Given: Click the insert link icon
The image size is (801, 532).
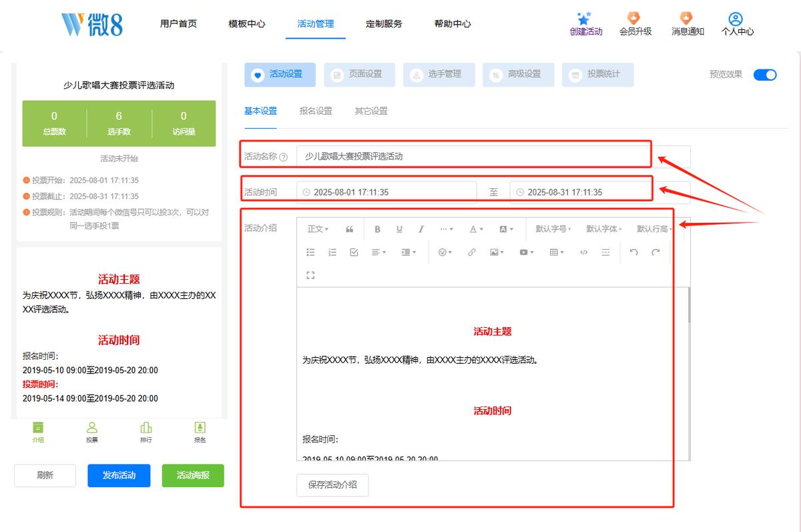Looking at the screenshot, I should [x=472, y=252].
